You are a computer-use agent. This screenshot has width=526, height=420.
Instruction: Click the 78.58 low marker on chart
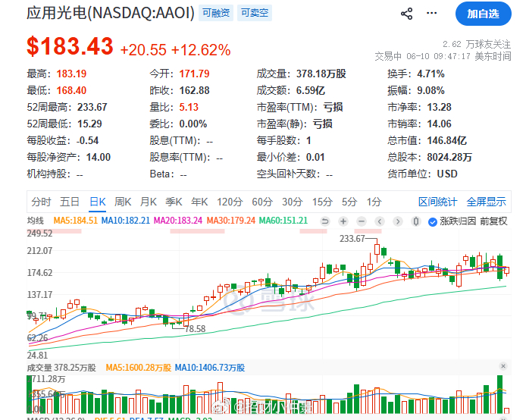point(195,329)
